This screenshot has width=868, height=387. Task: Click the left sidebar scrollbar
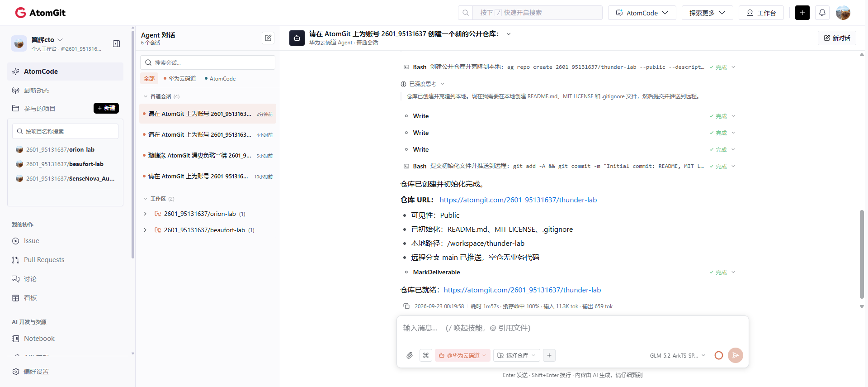coord(133,145)
